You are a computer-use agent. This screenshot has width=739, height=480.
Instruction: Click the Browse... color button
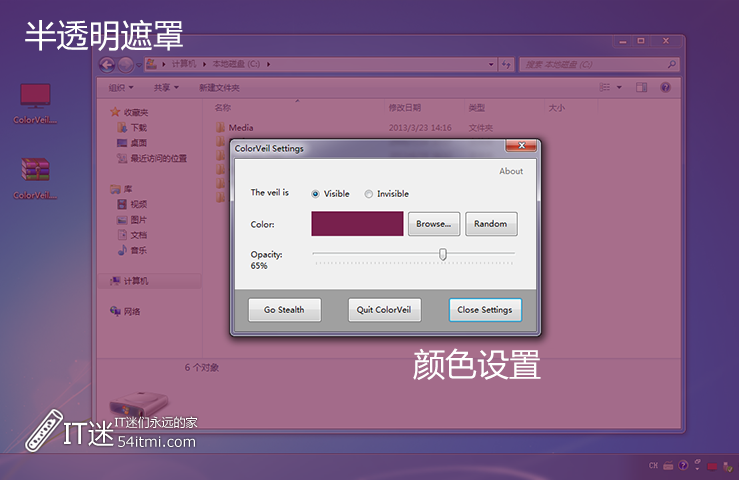(x=434, y=223)
